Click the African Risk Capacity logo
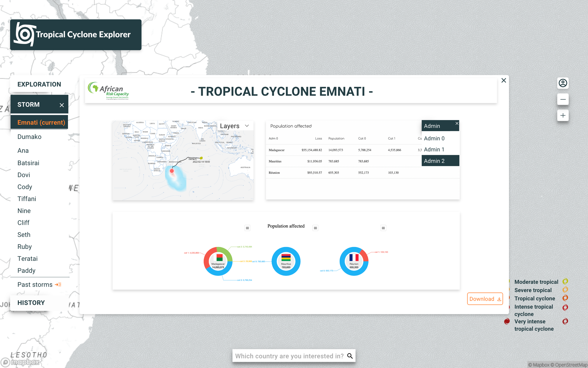 click(x=108, y=91)
